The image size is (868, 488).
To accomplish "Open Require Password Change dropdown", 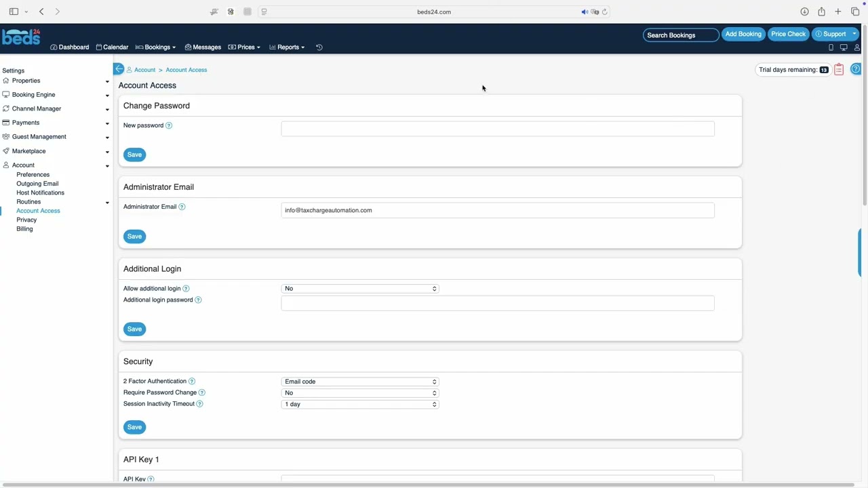I will point(360,393).
